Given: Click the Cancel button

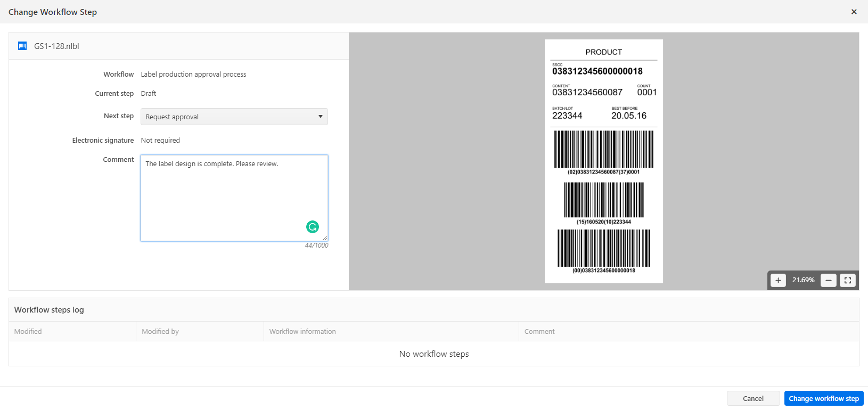Looking at the screenshot, I should (753, 398).
